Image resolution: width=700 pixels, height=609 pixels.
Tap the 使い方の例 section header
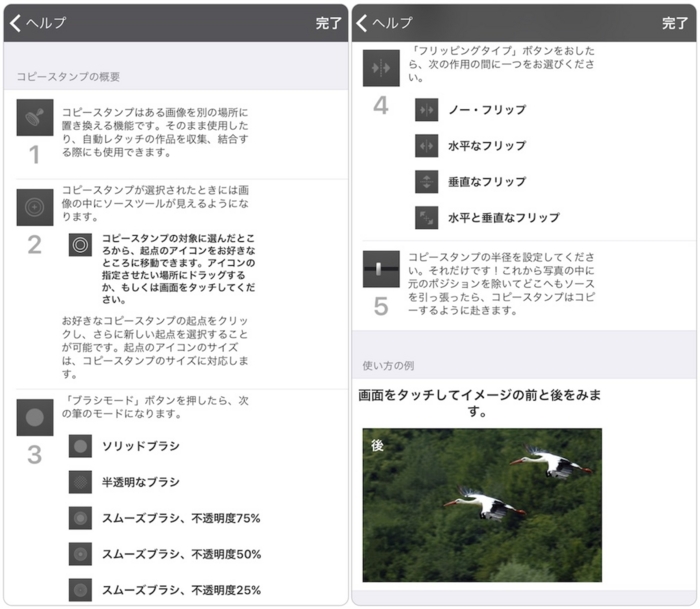coord(388,366)
